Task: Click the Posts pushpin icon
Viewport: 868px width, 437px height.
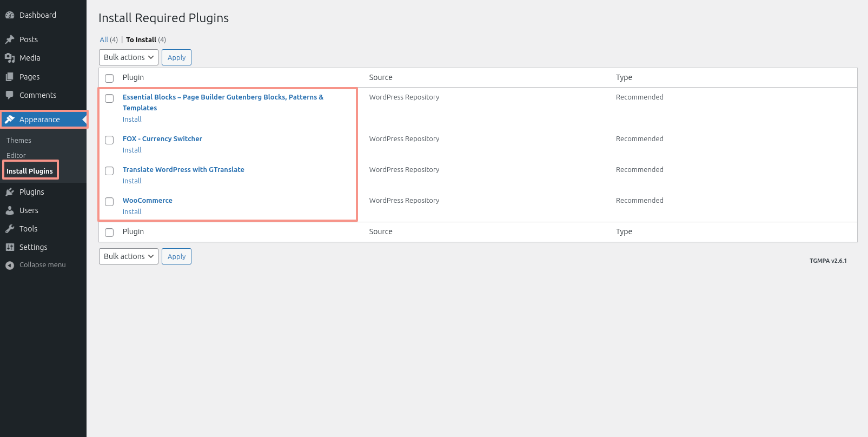Action: [x=10, y=39]
